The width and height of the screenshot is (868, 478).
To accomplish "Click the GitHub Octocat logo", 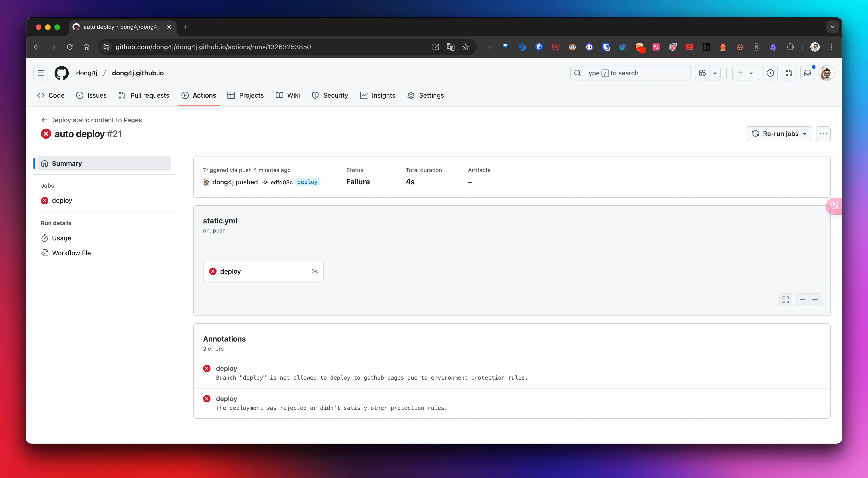I will point(61,73).
